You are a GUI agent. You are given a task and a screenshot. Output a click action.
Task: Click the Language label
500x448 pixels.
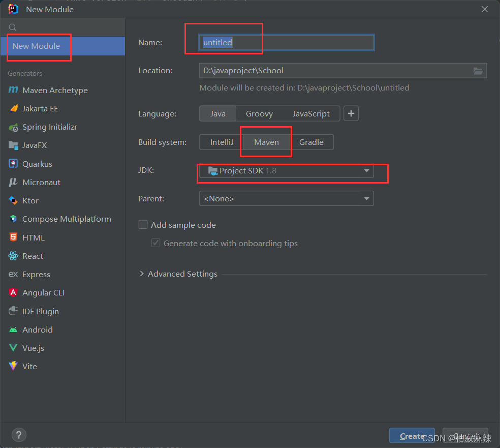[157, 113]
